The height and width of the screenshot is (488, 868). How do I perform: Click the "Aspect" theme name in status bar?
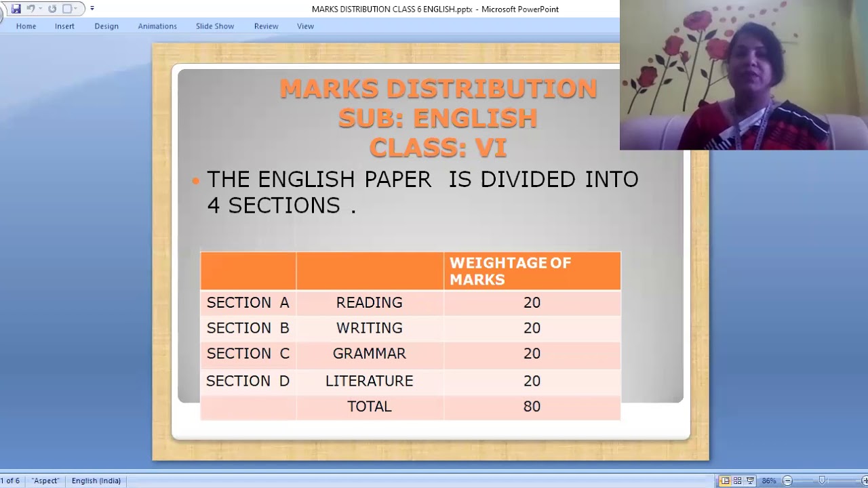tap(45, 481)
